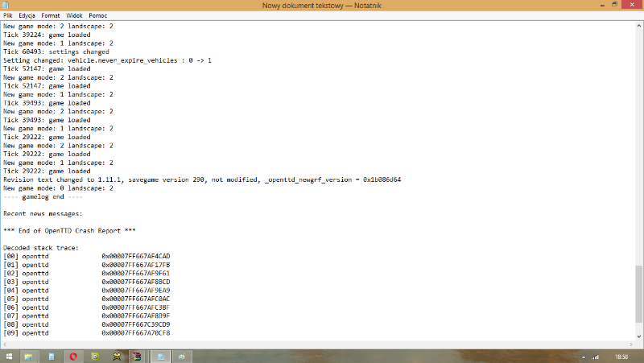
Task: Close the Notatnik window
Action: (x=632, y=5)
